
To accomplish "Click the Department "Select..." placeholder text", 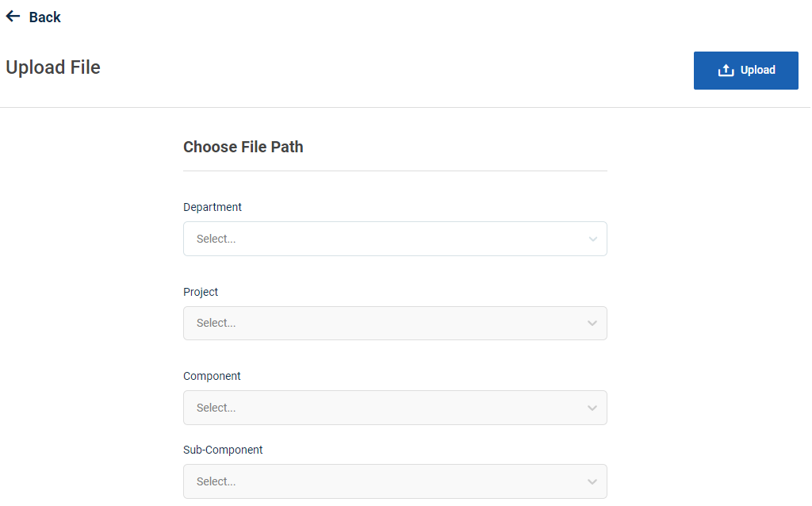I will click(216, 239).
